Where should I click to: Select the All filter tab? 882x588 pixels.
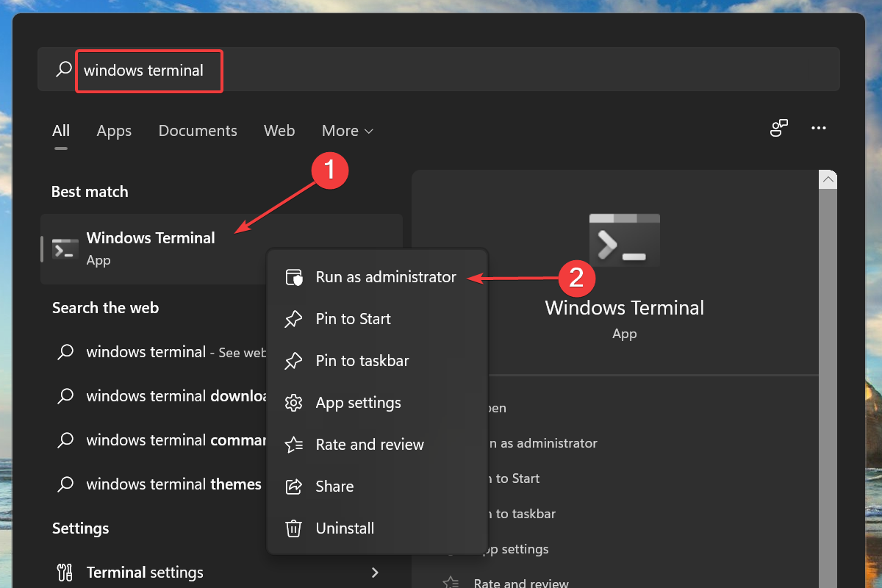[x=61, y=131]
